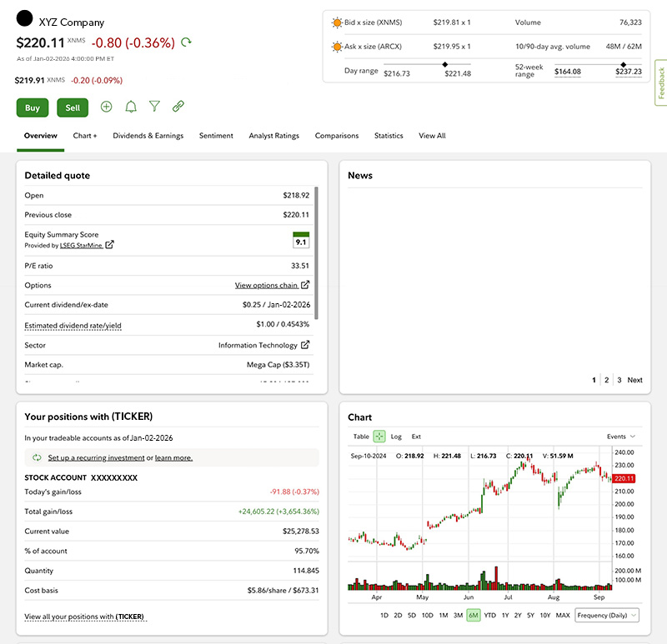Screen dimensions: 667x644
Task: Click the add to watchlist plus icon
Action: [x=106, y=107]
